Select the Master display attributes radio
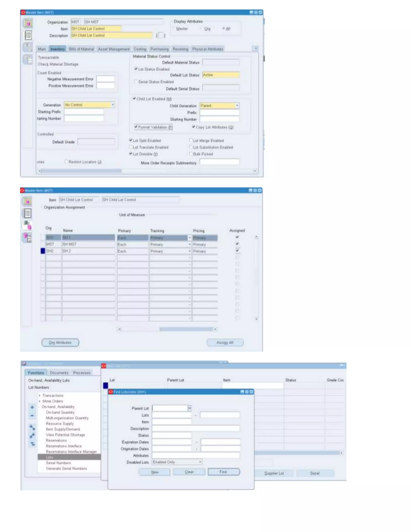The height and width of the screenshot is (532, 411). tap(174, 29)
